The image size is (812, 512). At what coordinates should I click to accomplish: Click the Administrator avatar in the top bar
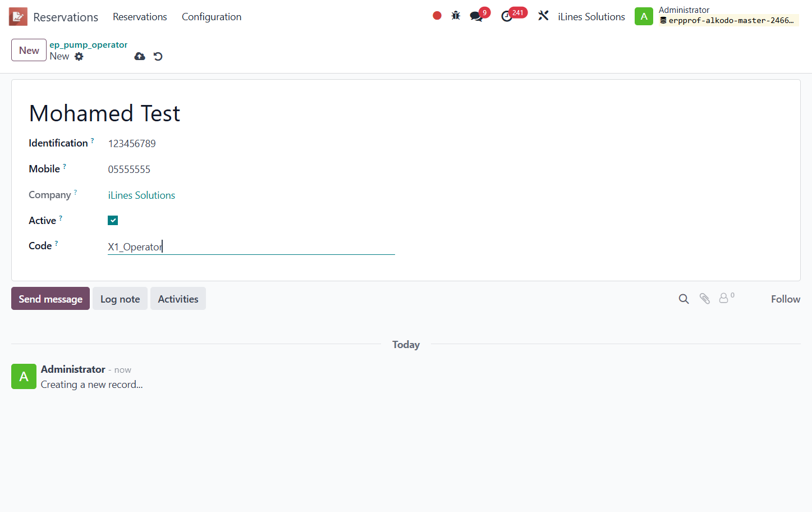click(644, 16)
